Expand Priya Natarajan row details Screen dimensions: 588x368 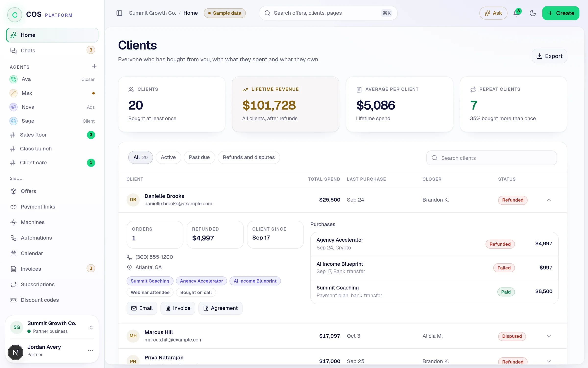click(549, 361)
